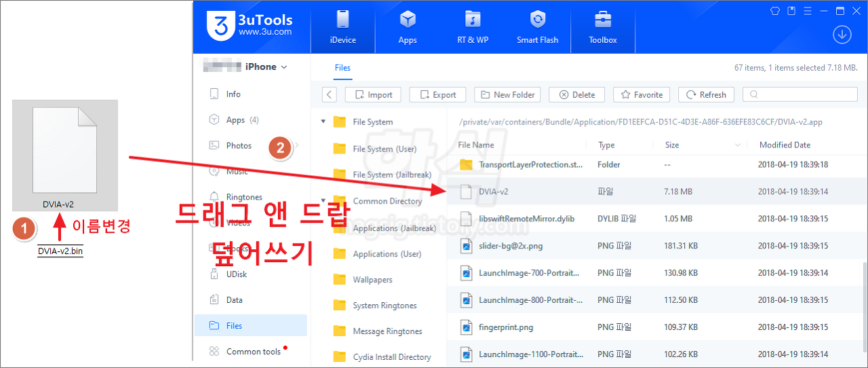The image size is (868, 368).
Task: Sort by the Modified Date column
Action: (785, 145)
